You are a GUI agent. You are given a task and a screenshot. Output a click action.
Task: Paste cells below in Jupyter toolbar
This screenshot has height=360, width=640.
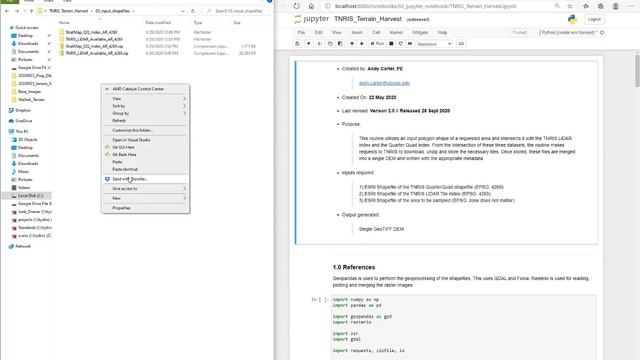340,44
